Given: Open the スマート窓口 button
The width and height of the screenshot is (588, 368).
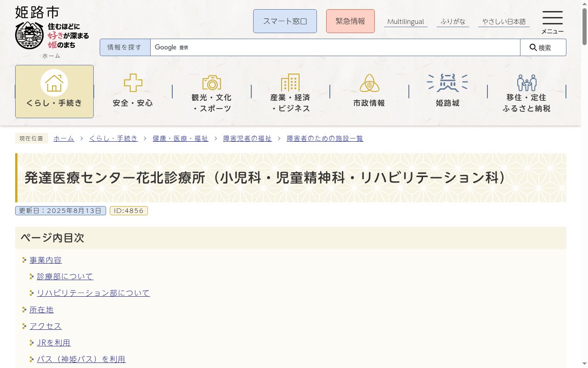Looking at the screenshot, I should coord(285,21).
